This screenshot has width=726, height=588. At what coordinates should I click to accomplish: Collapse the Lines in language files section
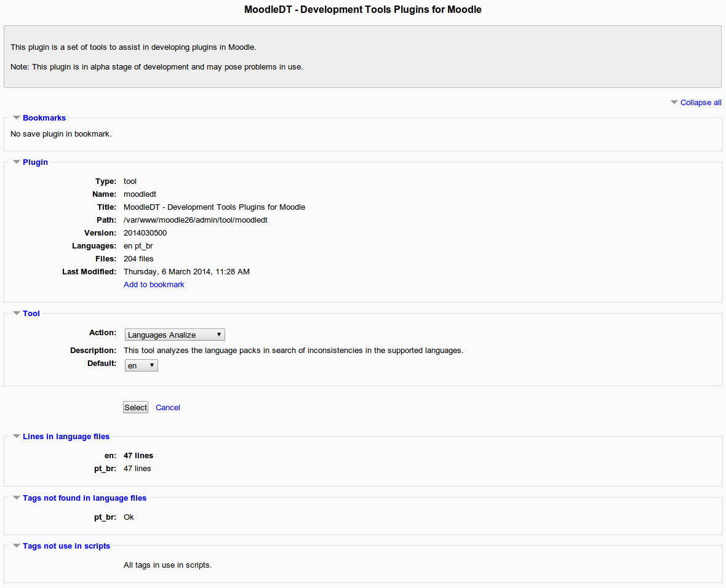[16, 435]
